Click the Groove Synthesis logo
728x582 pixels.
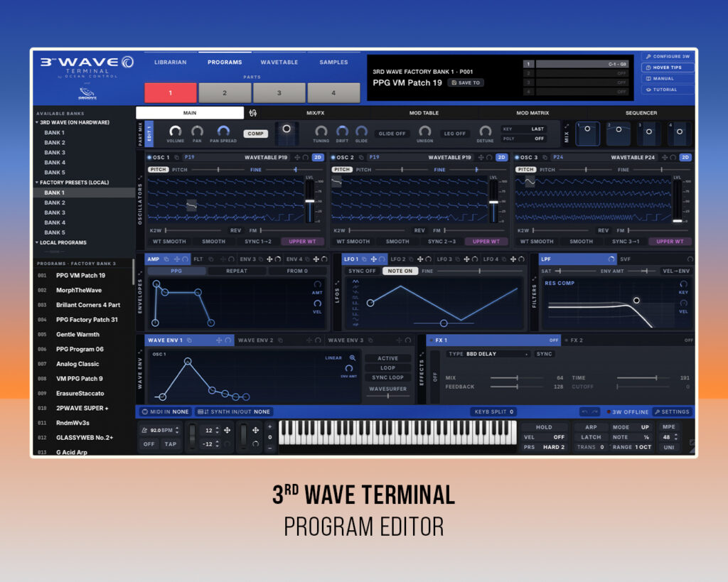[87, 93]
